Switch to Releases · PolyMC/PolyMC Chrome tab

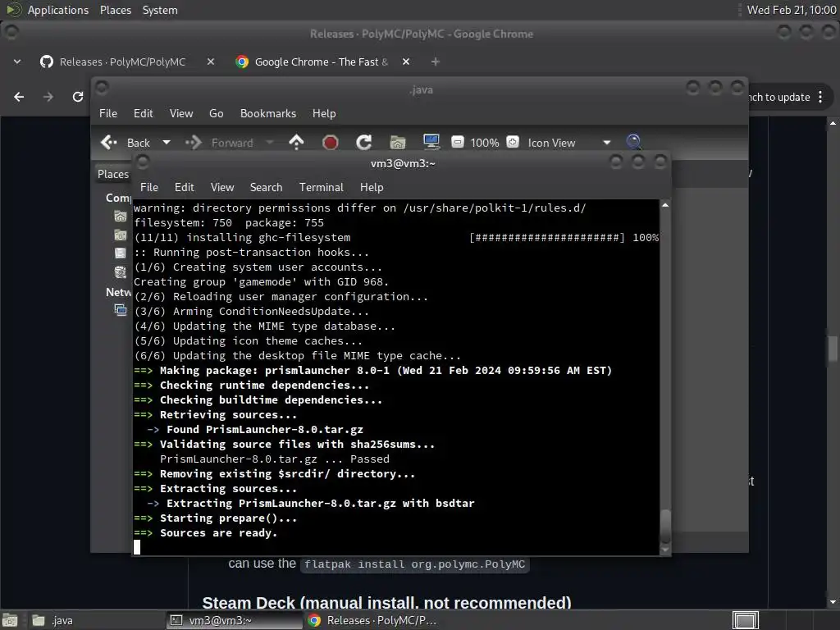[123, 62]
